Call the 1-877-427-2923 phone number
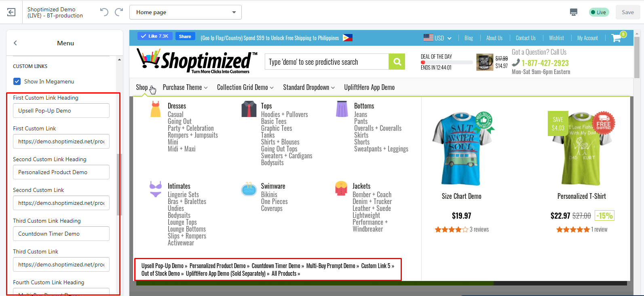 point(545,63)
